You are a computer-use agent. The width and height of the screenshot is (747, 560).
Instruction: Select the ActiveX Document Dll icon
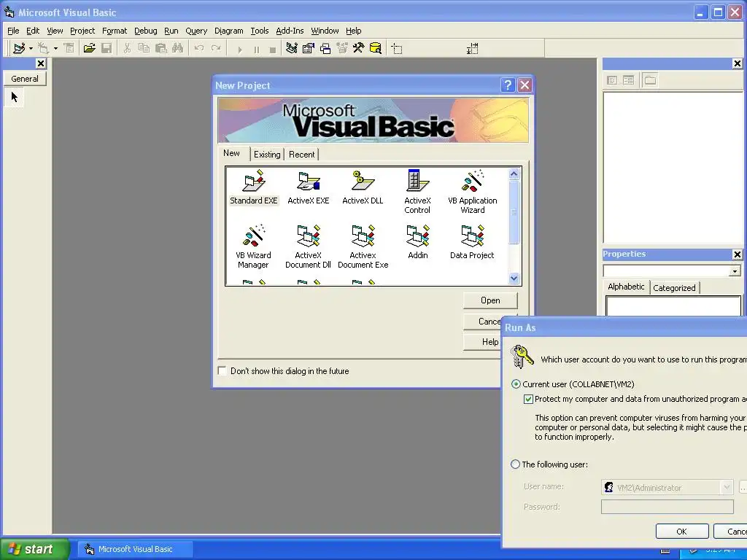[x=308, y=247]
